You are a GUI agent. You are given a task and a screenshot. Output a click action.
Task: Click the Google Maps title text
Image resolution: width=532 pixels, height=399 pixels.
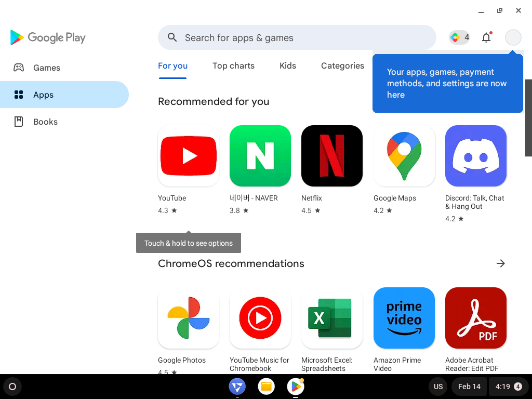click(x=395, y=198)
